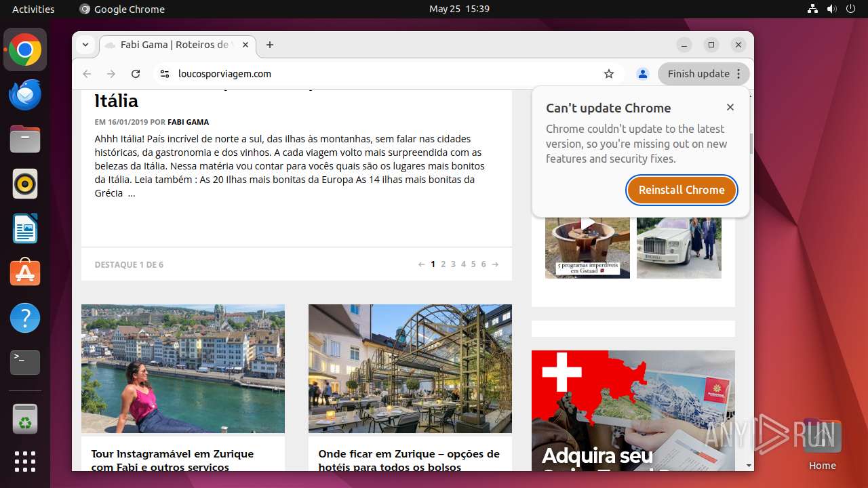Click the page vertical scrollbar thumb
Image resolution: width=868 pixels, height=488 pixels.
click(750, 143)
